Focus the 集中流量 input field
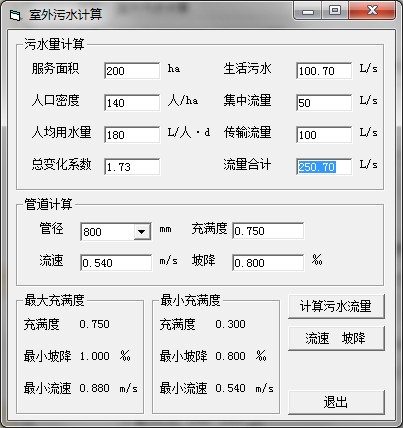 (x=324, y=103)
